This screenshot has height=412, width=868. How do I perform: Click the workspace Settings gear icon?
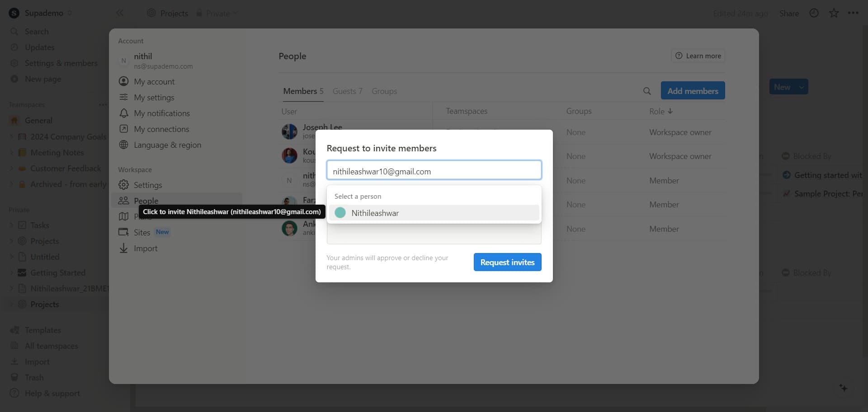point(123,185)
